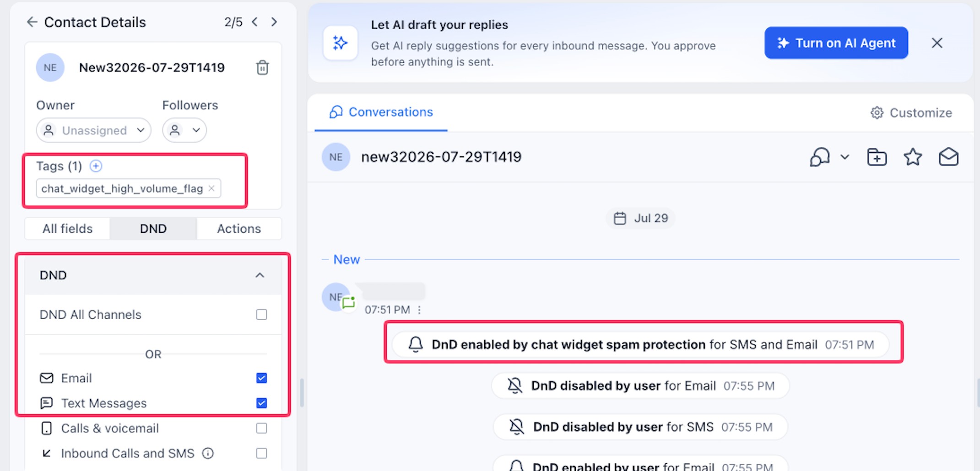Click the Email envelope icon in DND list
Screen dimensions: 980x471
47,378
